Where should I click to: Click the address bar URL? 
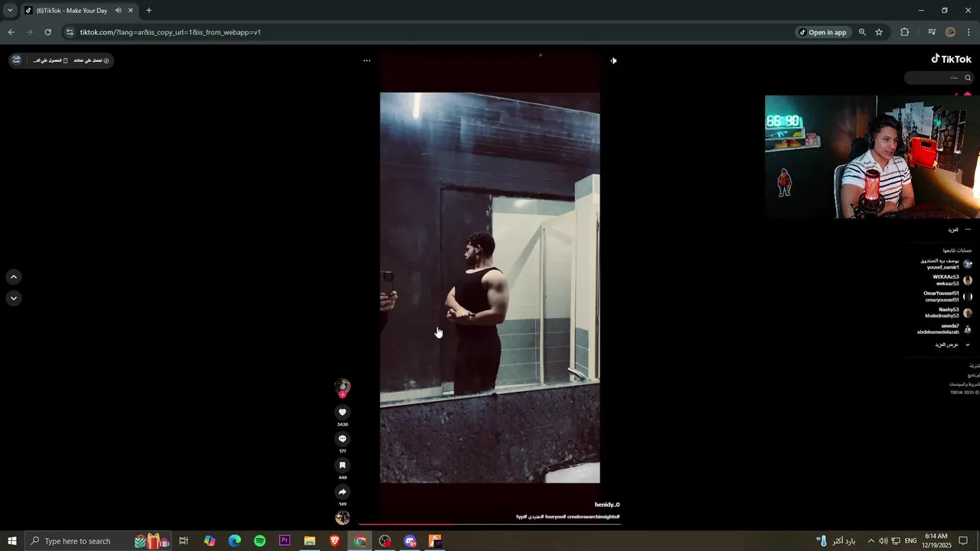(171, 32)
